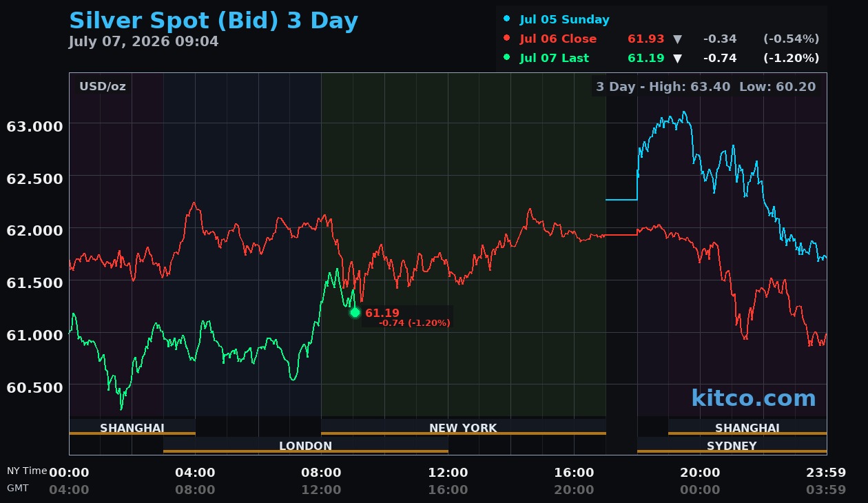Click the Jul 06 Close legend label
Image resolution: width=868 pixels, height=503 pixels.
pos(558,39)
